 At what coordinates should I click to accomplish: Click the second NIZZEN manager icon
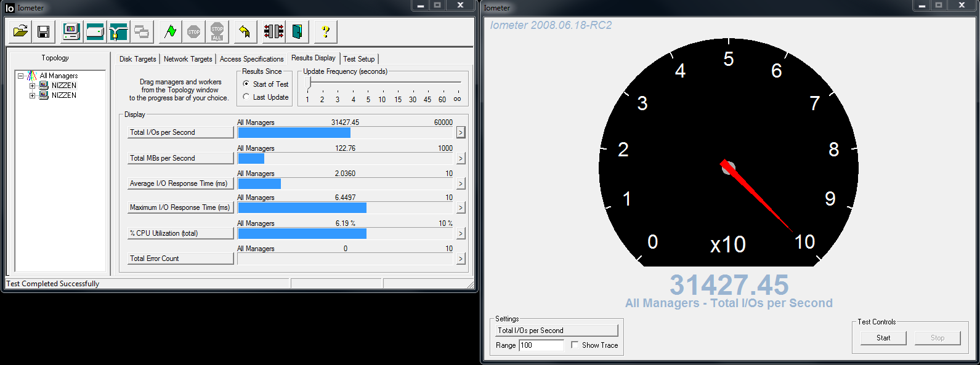click(x=44, y=95)
